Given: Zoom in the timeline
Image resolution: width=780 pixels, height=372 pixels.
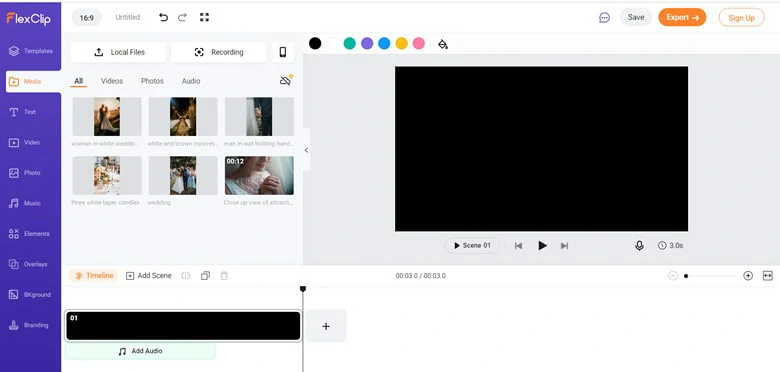Looking at the screenshot, I should point(748,276).
